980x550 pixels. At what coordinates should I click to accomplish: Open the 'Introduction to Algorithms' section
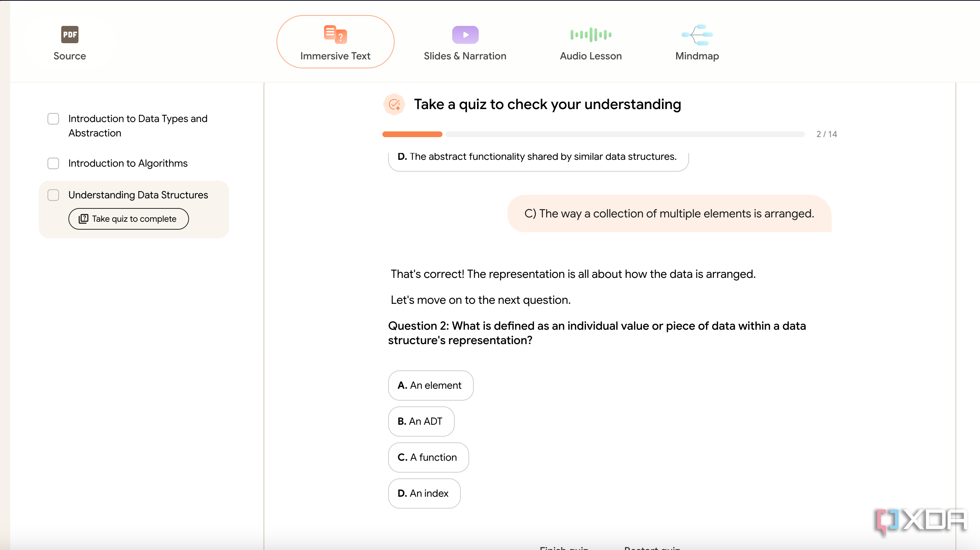(x=128, y=163)
